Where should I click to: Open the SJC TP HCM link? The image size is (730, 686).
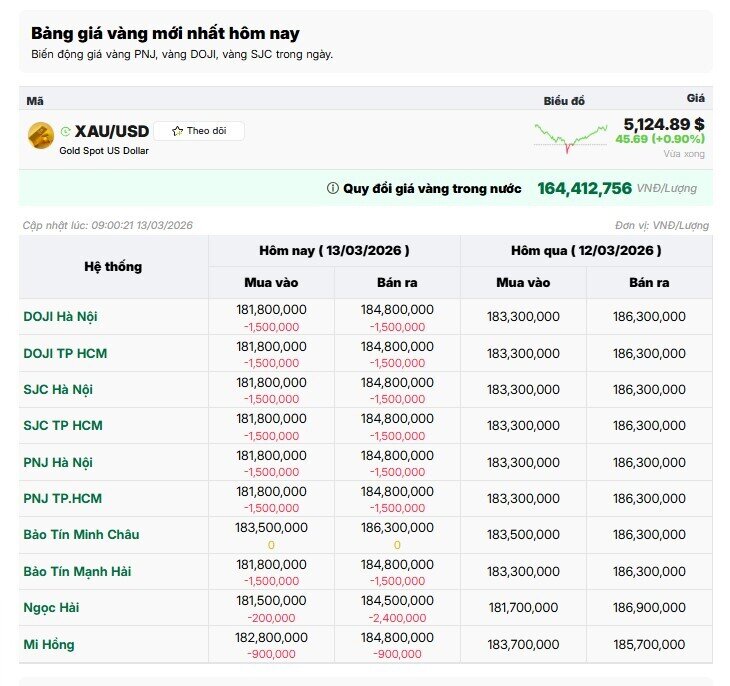(63, 426)
